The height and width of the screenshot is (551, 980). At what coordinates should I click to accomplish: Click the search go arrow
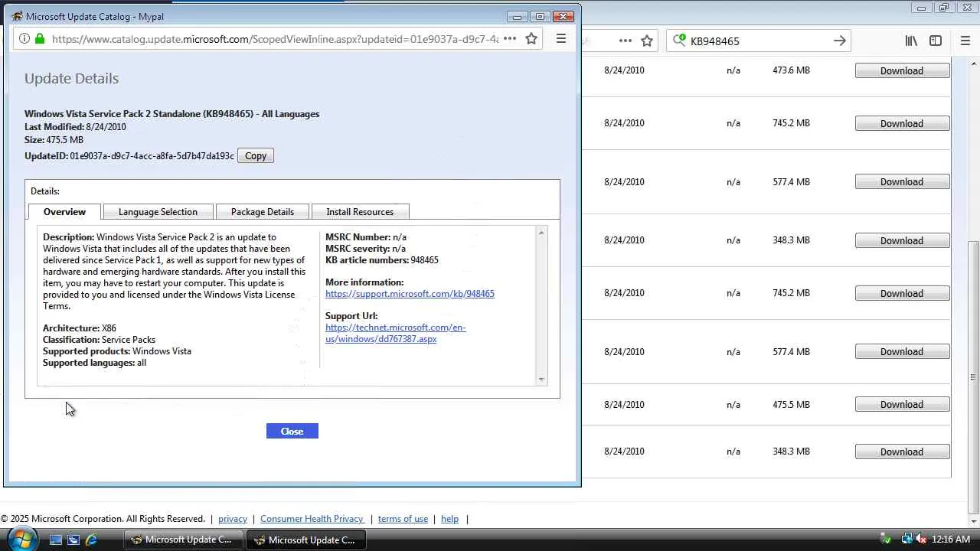click(x=840, y=41)
